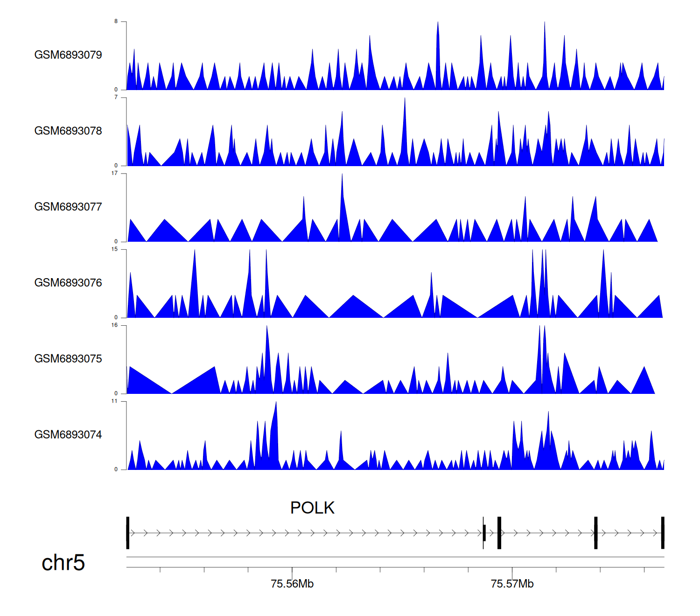Image resolution: width=700 pixels, height=616 pixels.
Task: Select the GSM6893076 track label
Action: pos(68,283)
